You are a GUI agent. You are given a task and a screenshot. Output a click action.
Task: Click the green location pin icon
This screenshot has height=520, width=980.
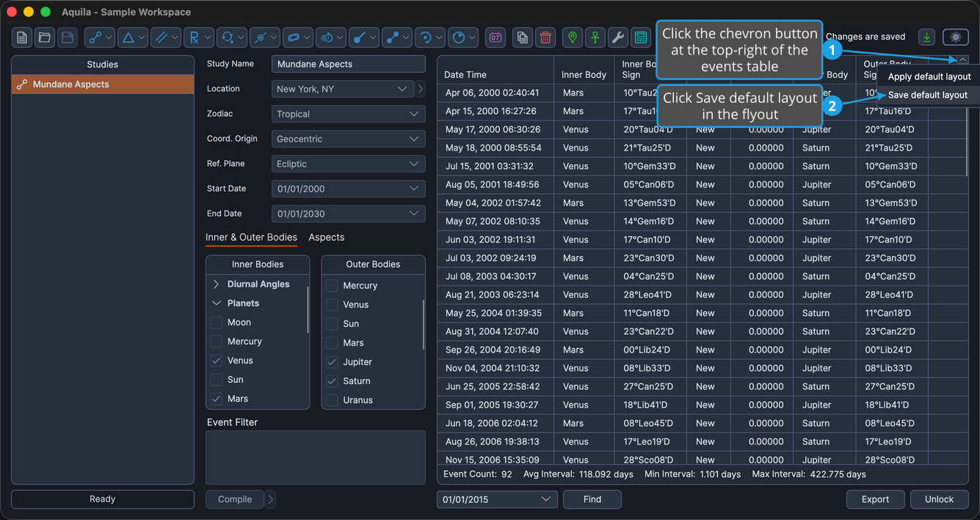point(573,37)
